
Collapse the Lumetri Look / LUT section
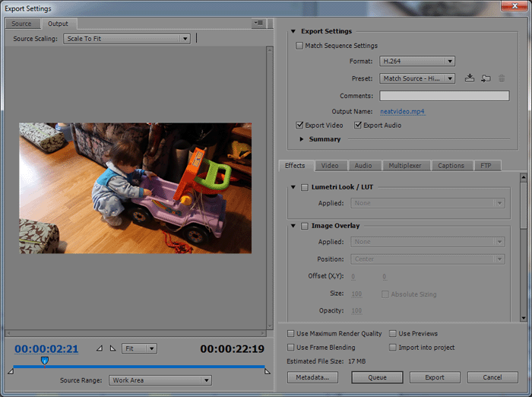tap(293, 187)
